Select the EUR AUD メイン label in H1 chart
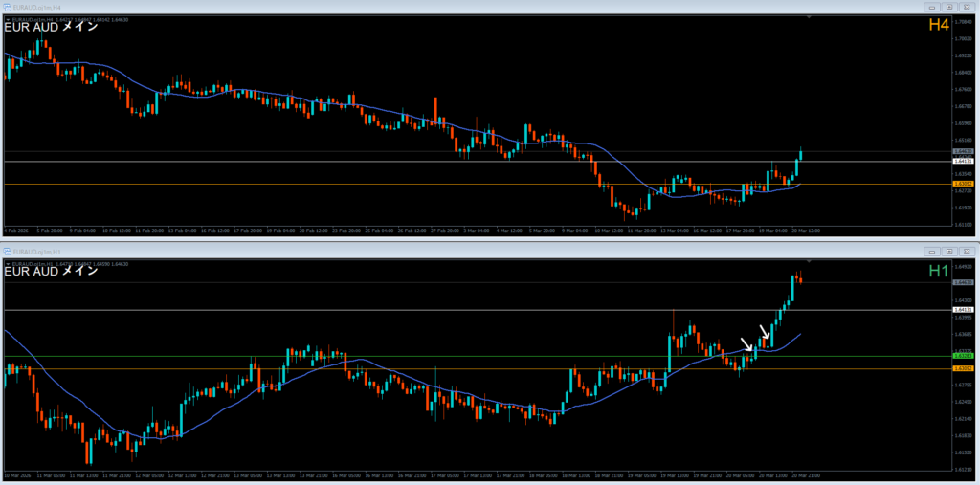 pos(51,271)
